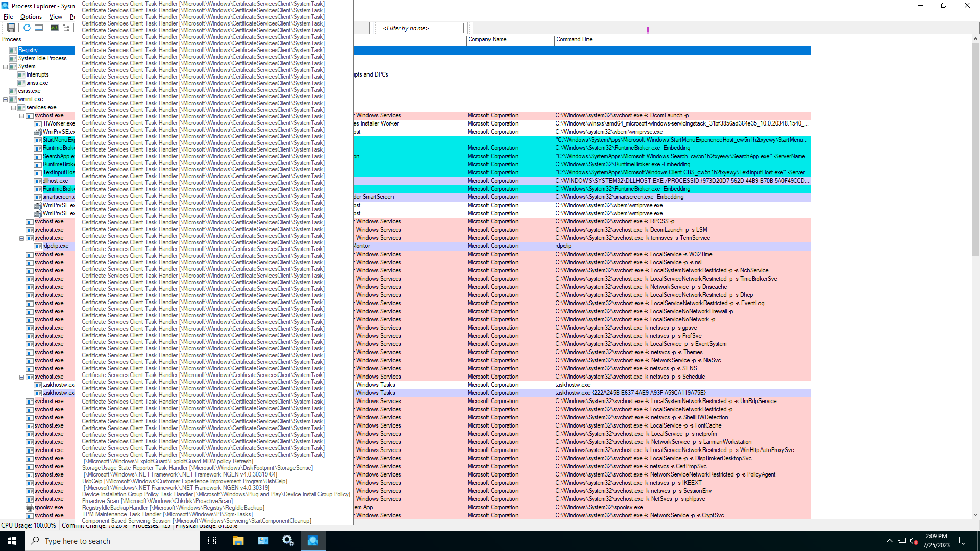The image size is (980, 551).
Task: Click the smss.exe process icon
Action: pos(21,83)
